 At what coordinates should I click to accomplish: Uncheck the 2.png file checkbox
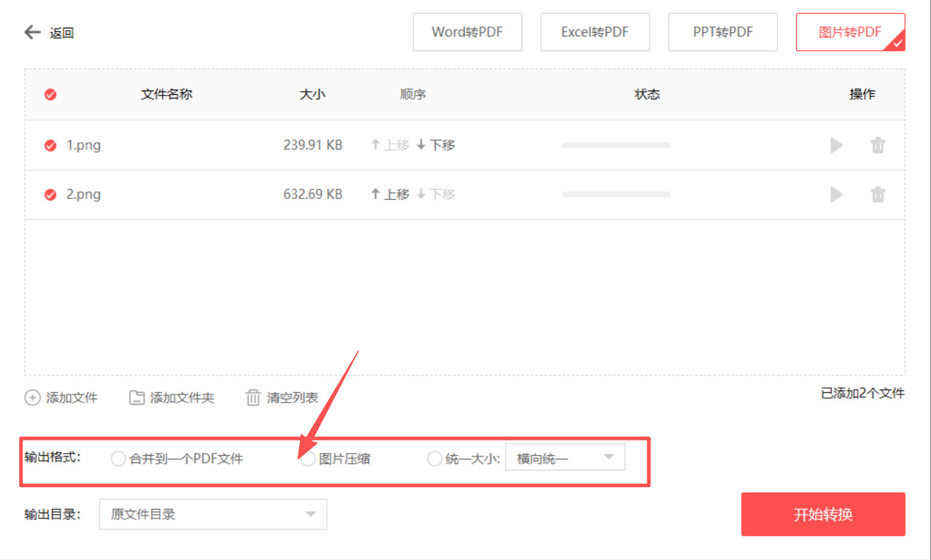50,195
